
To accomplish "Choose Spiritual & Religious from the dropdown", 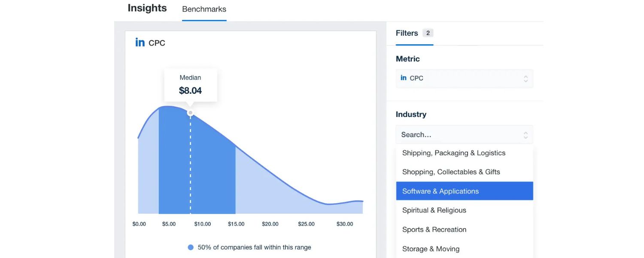I will click(x=434, y=210).
